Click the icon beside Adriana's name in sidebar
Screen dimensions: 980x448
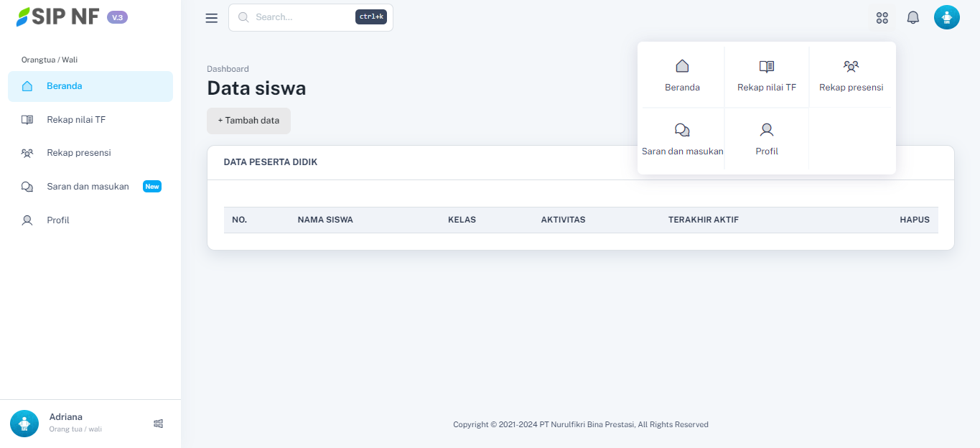pyautogui.click(x=159, y=424)
